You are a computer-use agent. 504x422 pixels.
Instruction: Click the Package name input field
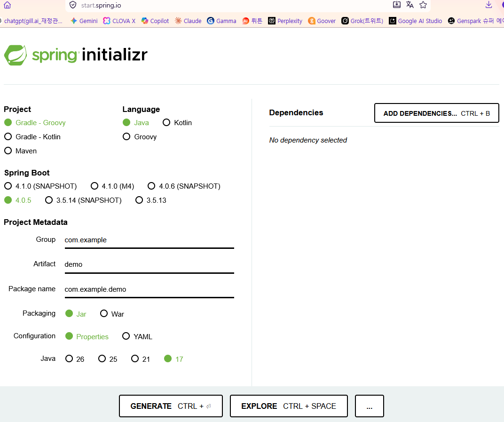pyautogui.click(x=149, y=289)
